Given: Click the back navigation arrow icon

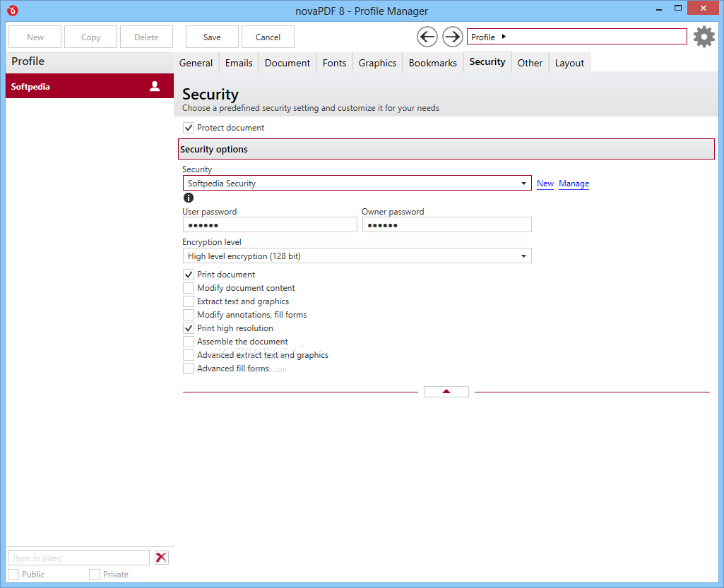Looking at the screenshot, I should point(427,37).
